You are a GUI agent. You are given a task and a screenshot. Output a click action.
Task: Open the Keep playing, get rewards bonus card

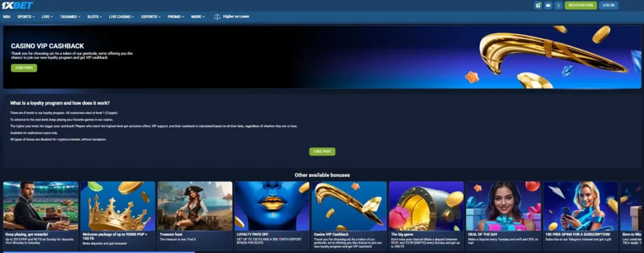tap(41, 216)
